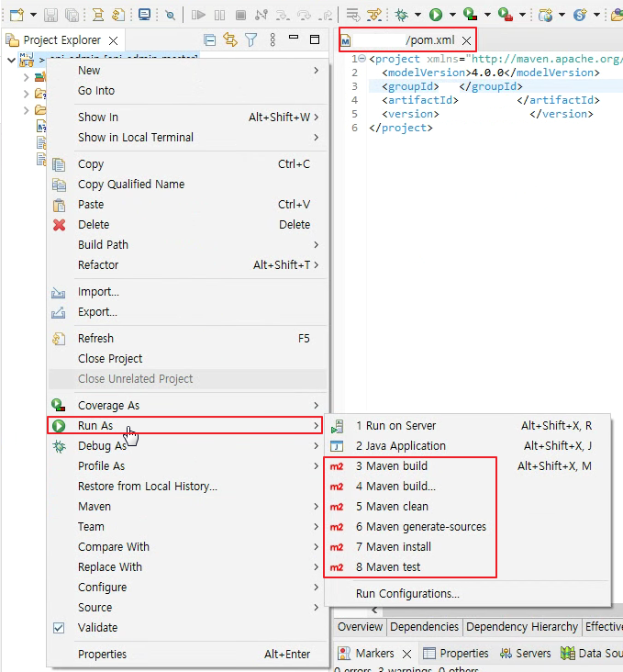Click the Disconnect debug icon
Screen dimensions: 623x672
pos(261,15)
